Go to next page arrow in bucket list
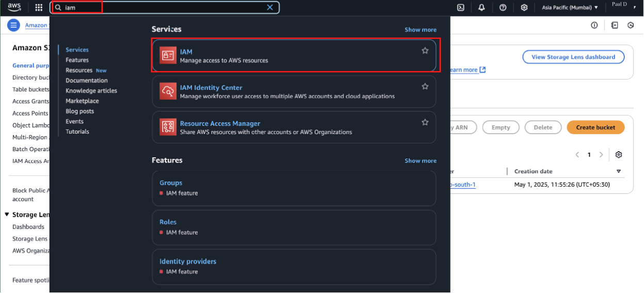 pyautogui.click(x=601, y=155)
